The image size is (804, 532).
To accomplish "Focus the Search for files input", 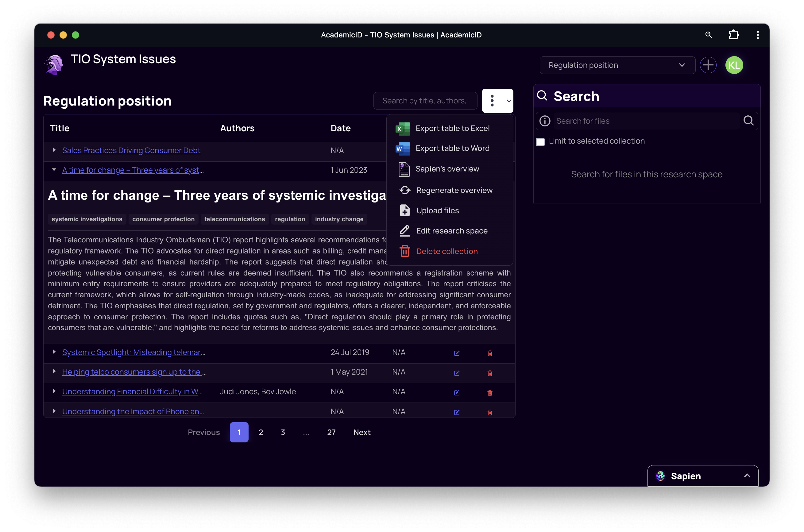I will (x=647, y=121).
